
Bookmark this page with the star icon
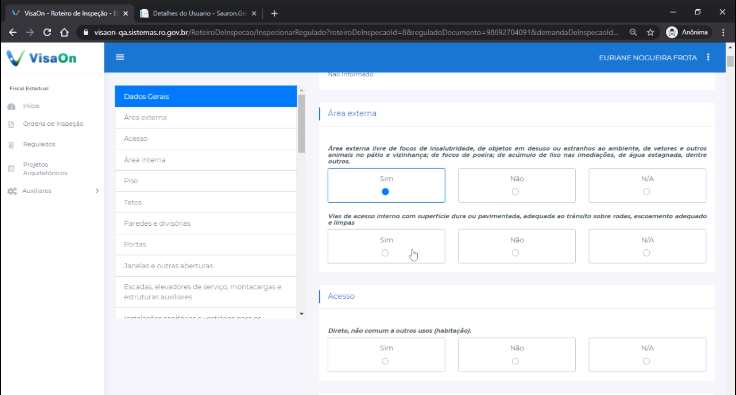tap(650, 32)
